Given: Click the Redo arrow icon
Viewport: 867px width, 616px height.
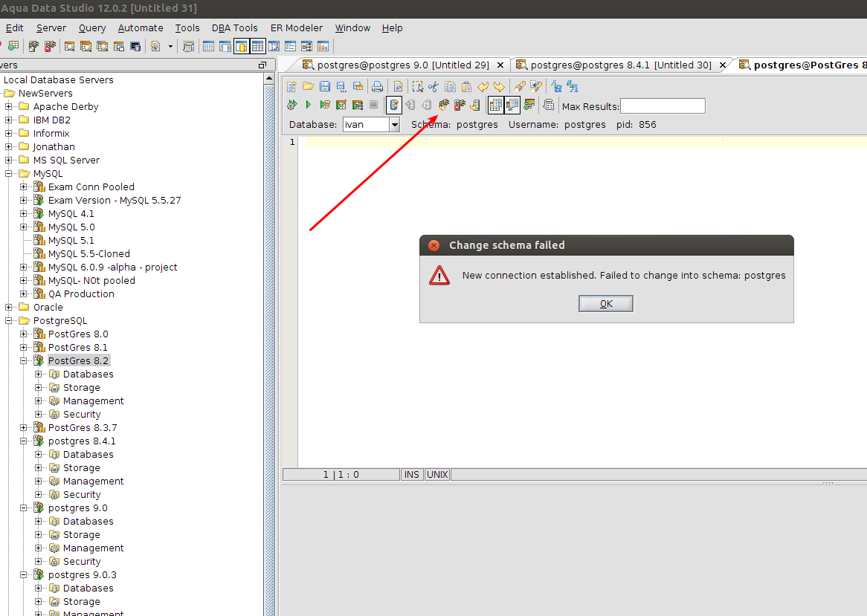Looking at the screenshot, I should [x=499, y=86].
